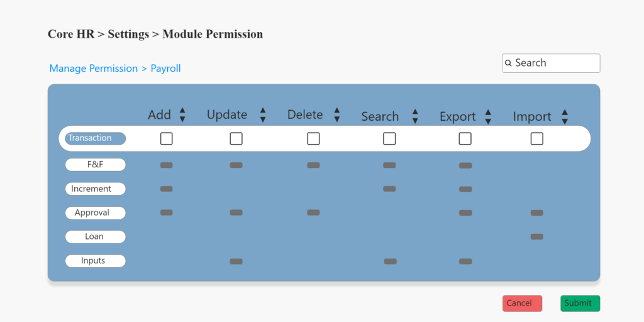Check Transaction's Search permission box
644x322 pixels.
pyautogui.click(x=389, y=139)
